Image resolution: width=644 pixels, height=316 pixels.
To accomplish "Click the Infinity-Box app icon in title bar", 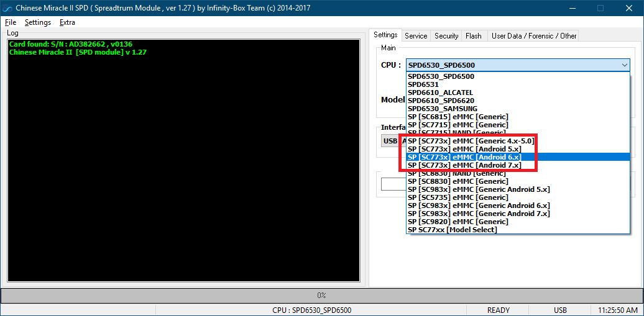I will [x=7, y=8].
